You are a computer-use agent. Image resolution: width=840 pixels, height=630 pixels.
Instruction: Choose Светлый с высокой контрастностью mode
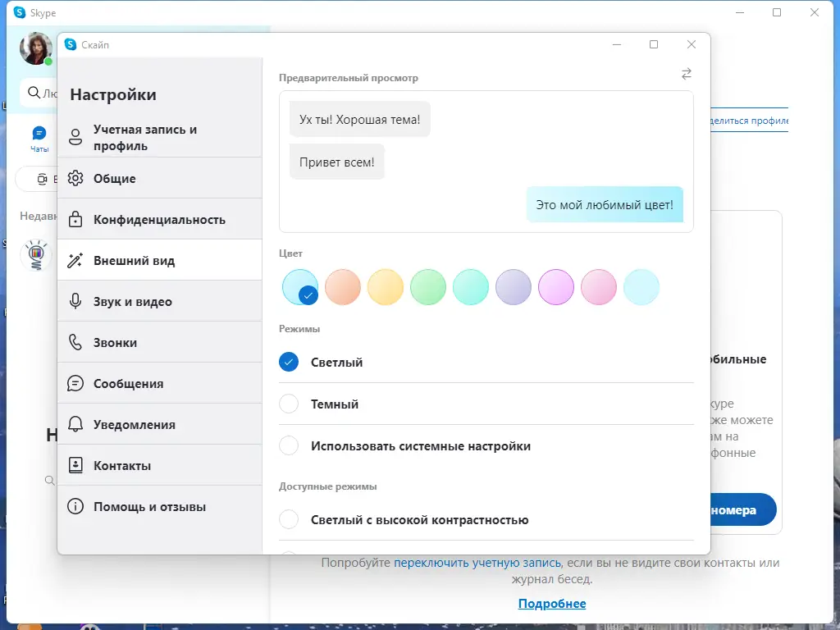[289, 519]
